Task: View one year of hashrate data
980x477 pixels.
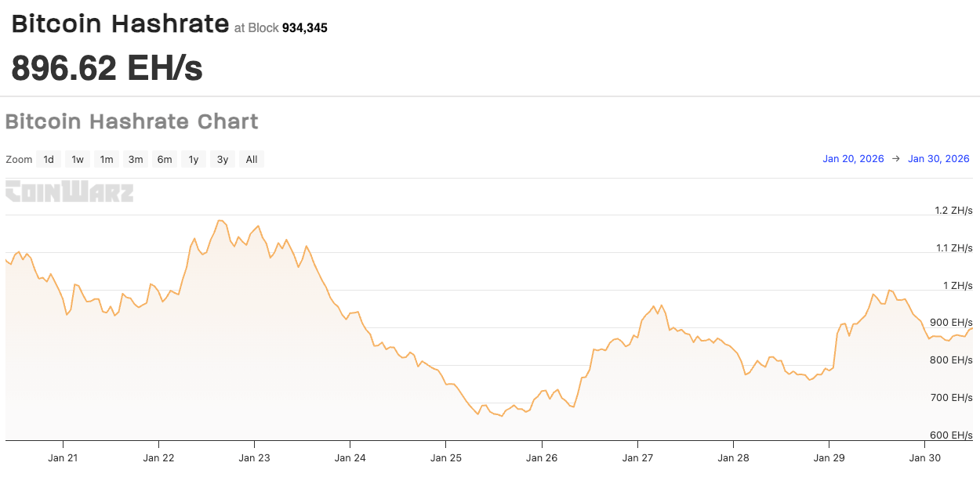Action: click(x=193, y=158)
